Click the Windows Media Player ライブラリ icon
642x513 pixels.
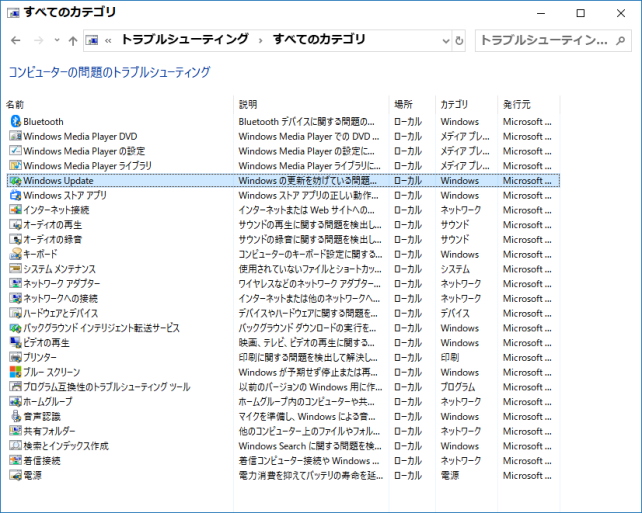click(16, 165)
